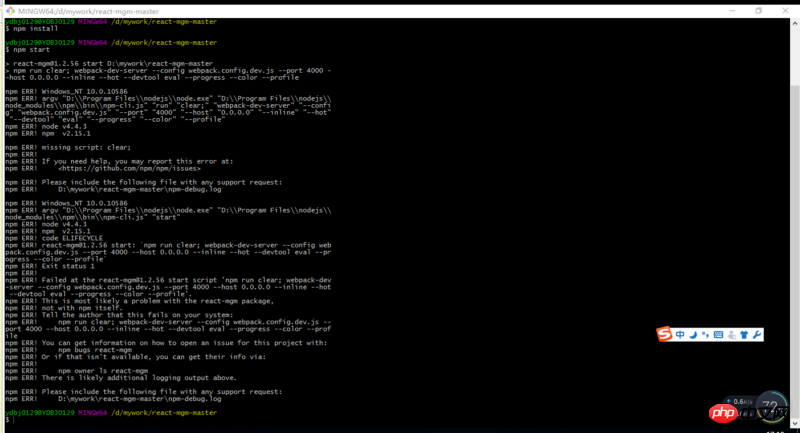Maximize the MINGW64 terminal window
This screenshot has height=433, width=800.
(x=759, y=11)
